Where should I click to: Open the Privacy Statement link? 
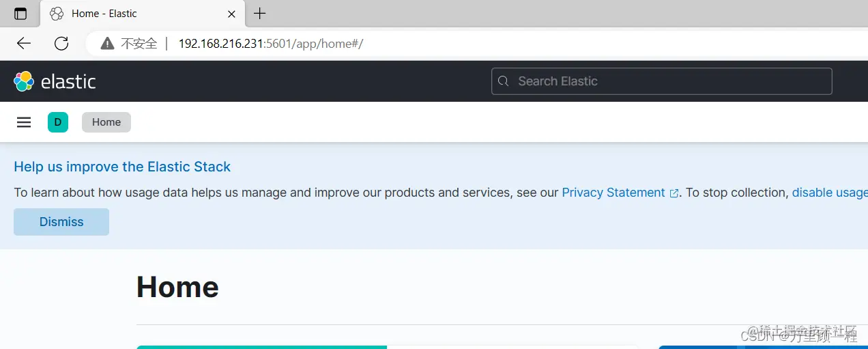click(x=620, y=193)
